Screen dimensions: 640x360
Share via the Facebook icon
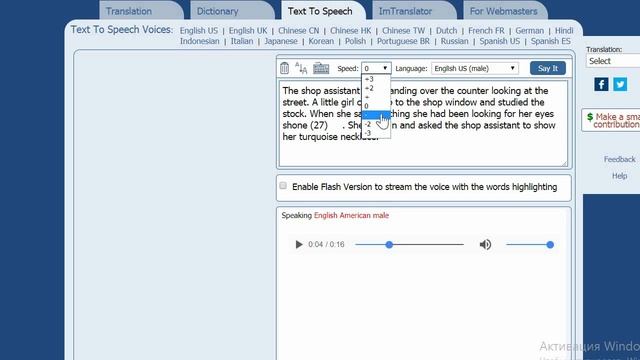tap(601, 84)
